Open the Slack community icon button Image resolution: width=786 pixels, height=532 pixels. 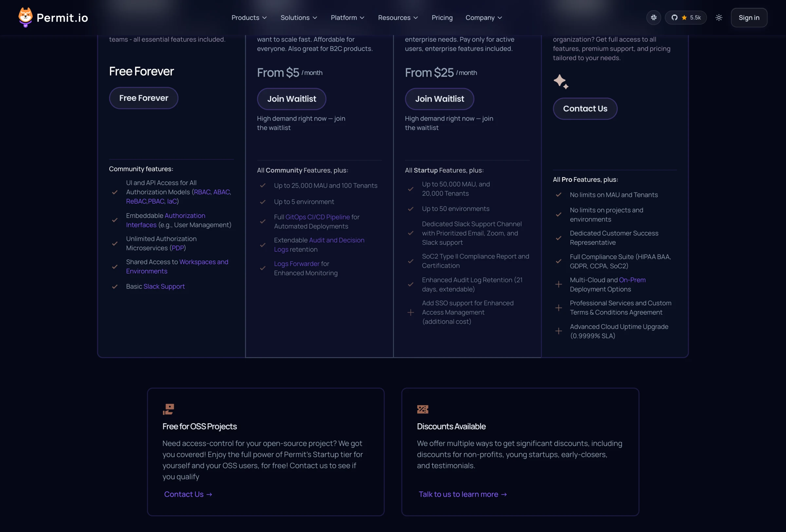coord(653,18)
